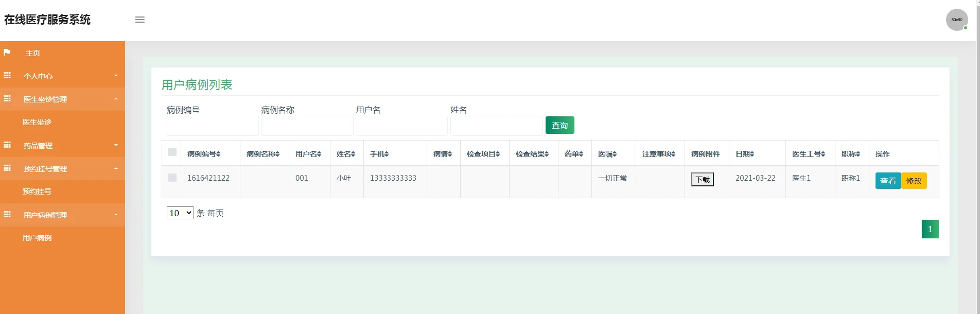
Task: Sort by 病例编号 column arrows
Action: click(x=218, y=154)
